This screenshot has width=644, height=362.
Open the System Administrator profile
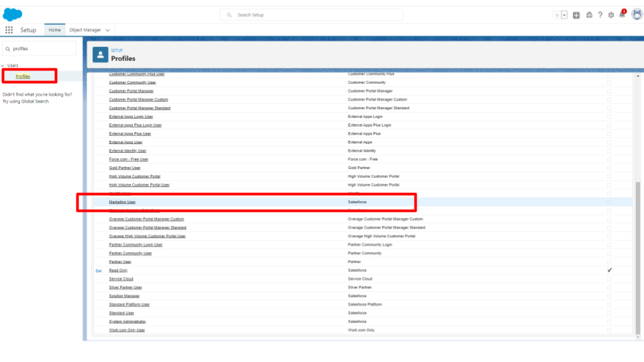coord(127,322)
